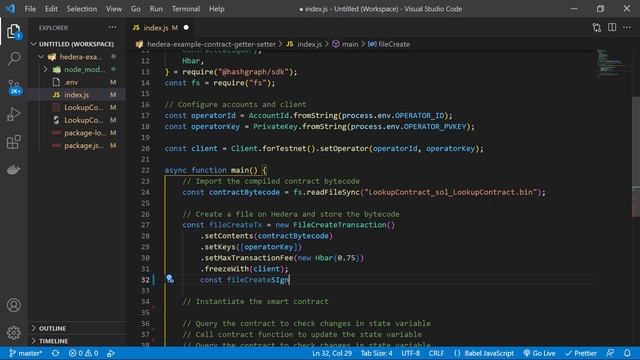Image resolution: width=640 pixels, height=360 pixels.
Task: Click the Explorer more actions ellipsis
Action: coord(112,27)
